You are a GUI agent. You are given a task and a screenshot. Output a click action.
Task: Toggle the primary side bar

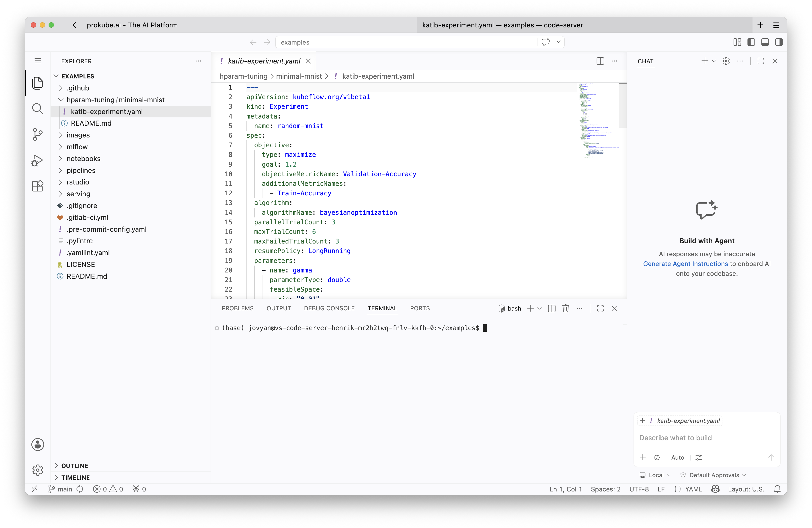751,42
